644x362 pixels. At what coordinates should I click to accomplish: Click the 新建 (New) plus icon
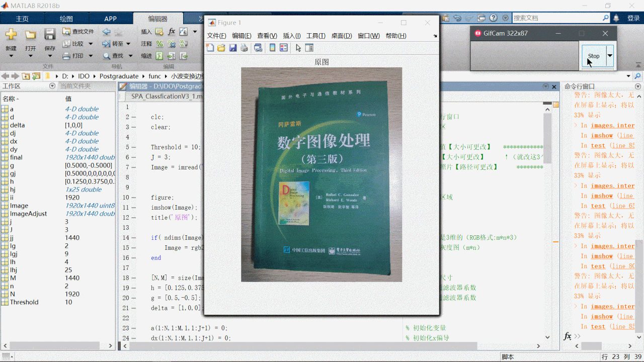click(x=11, y=35)
